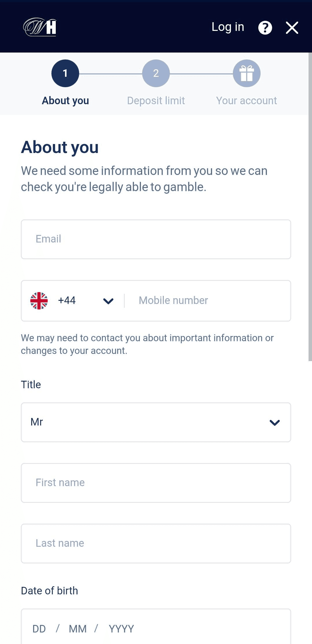This screenshot has height=644, width=312.
Task: Open the help question mark icon
Action: tap(265, 28)
